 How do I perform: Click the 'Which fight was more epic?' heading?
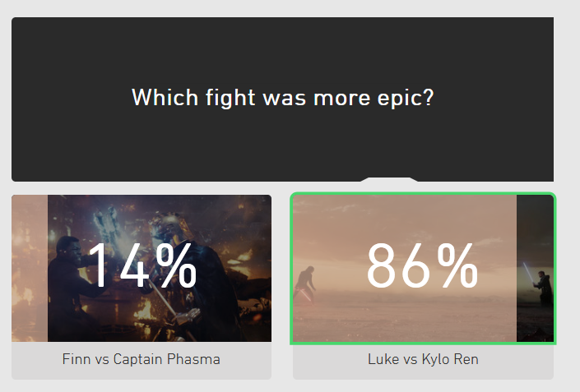[283, 98]
